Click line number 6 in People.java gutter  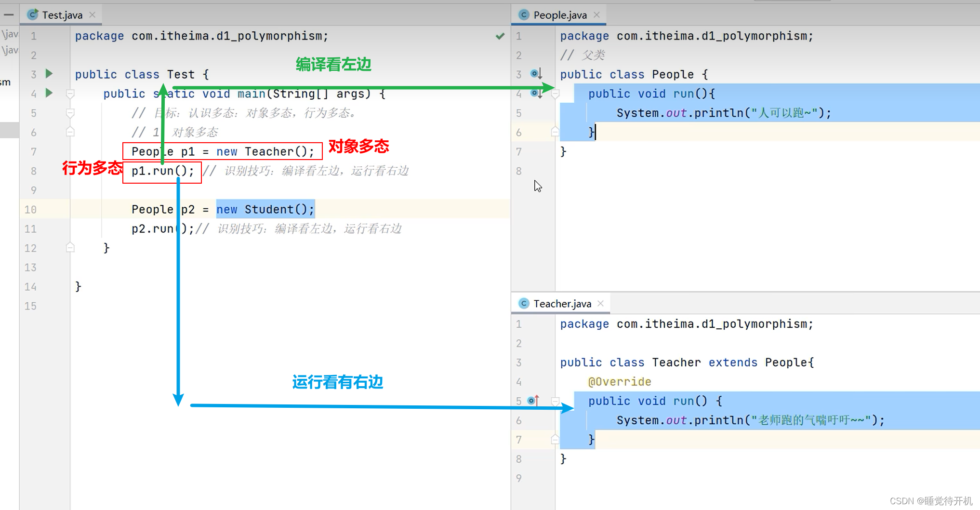point(519,133)
